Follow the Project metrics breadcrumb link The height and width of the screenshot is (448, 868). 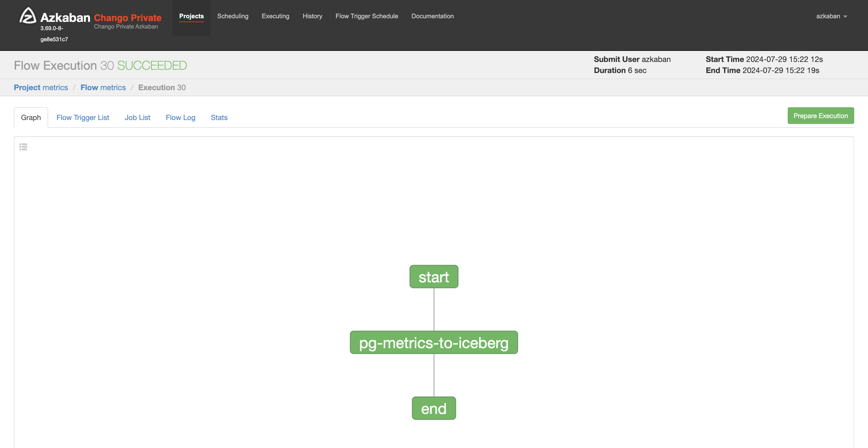(41, 87)
